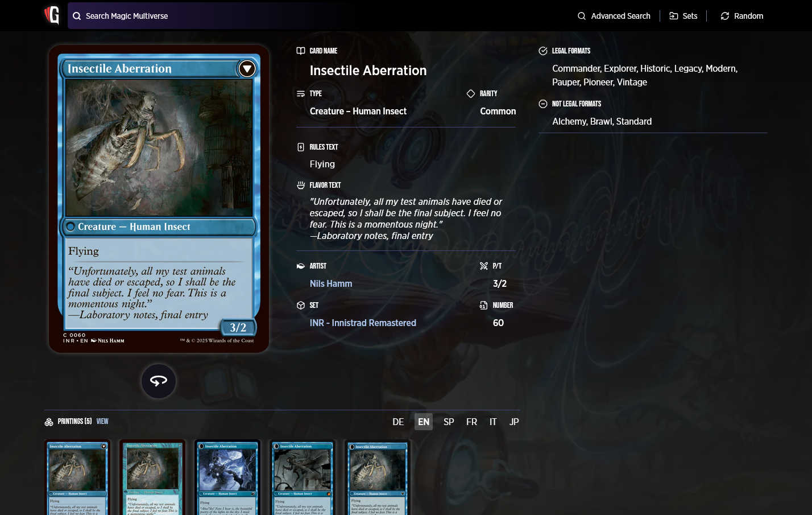The height and width of the screenshot is (515, 812).
Task: Click the Legal Formats checkmark icon
Action: (x=542, y=51)
